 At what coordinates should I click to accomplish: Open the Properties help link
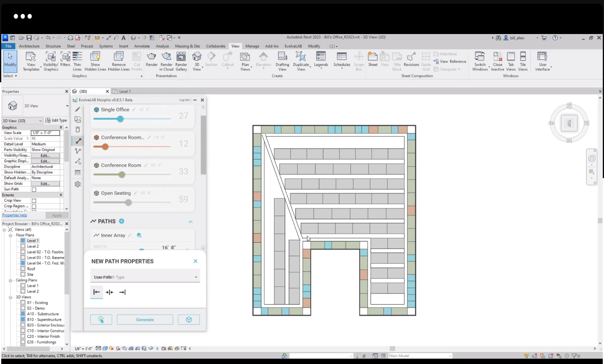[14, 215]
